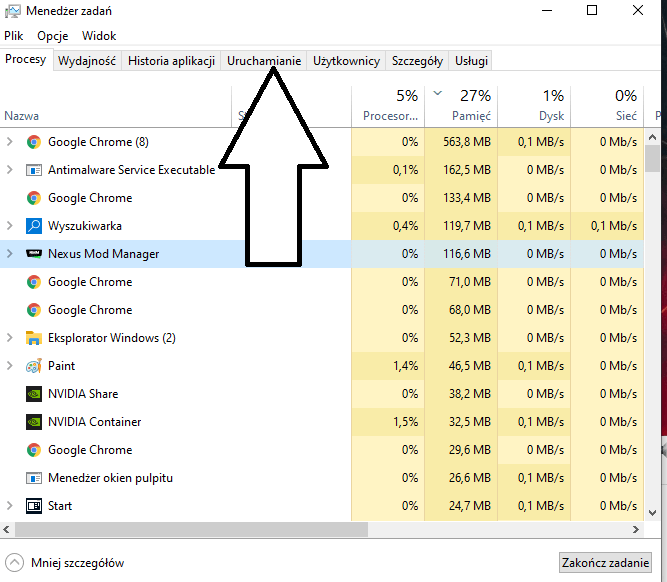Click the 24,7 MB memory cell
667x582 pixels.
coord(461,505)
